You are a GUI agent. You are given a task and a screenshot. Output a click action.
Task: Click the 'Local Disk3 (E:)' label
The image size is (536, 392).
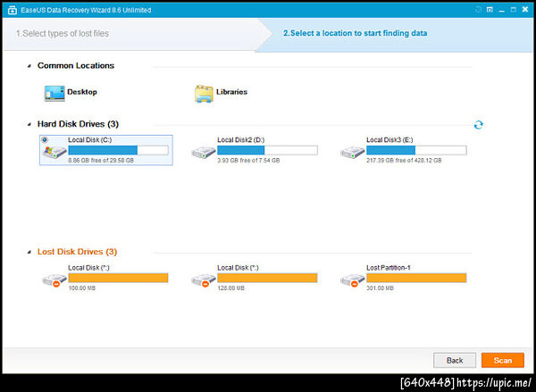[389, 140]
